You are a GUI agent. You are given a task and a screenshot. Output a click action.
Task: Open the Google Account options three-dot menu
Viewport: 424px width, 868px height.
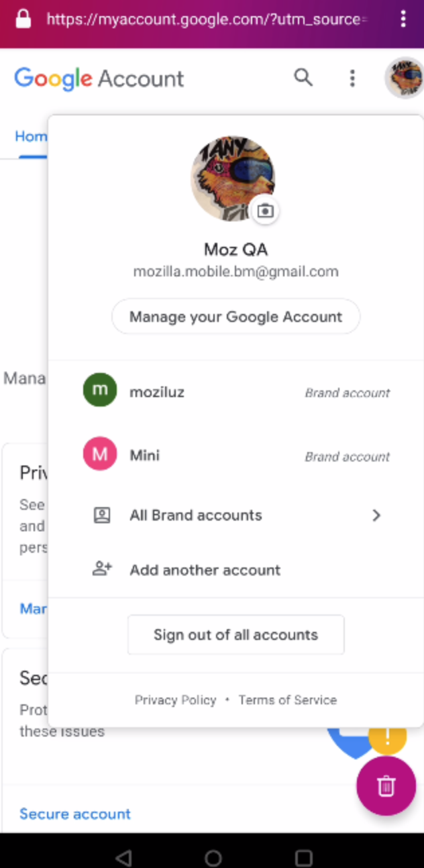point(352,78)
